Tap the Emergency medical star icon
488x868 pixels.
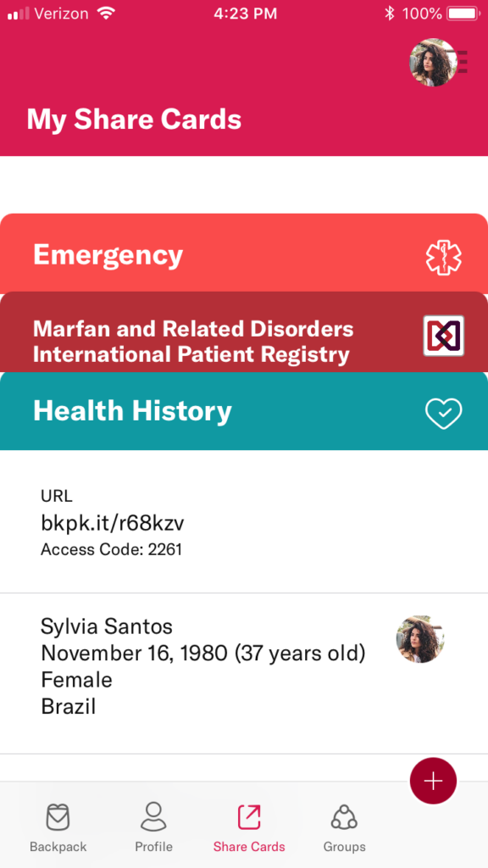[x=443, y=258]
